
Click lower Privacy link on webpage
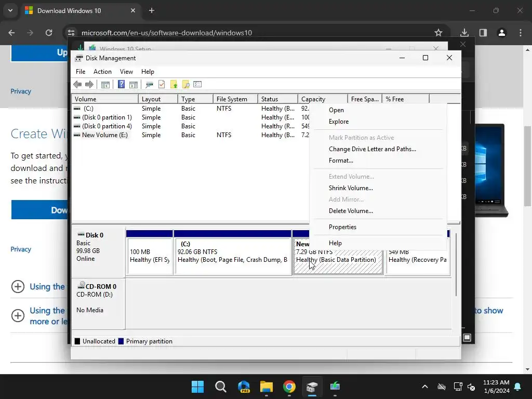coord(21,249)
